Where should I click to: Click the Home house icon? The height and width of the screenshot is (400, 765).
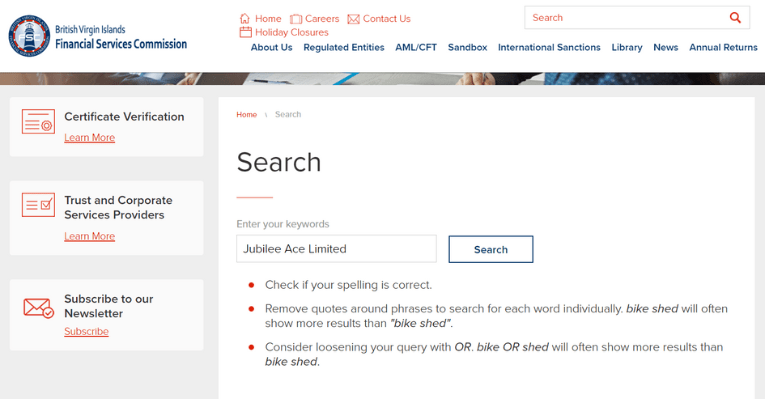click(x=245, y=18)
